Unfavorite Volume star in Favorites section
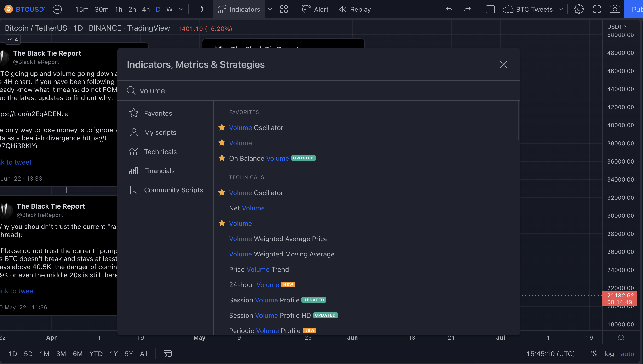 click(x=222, y=142)
